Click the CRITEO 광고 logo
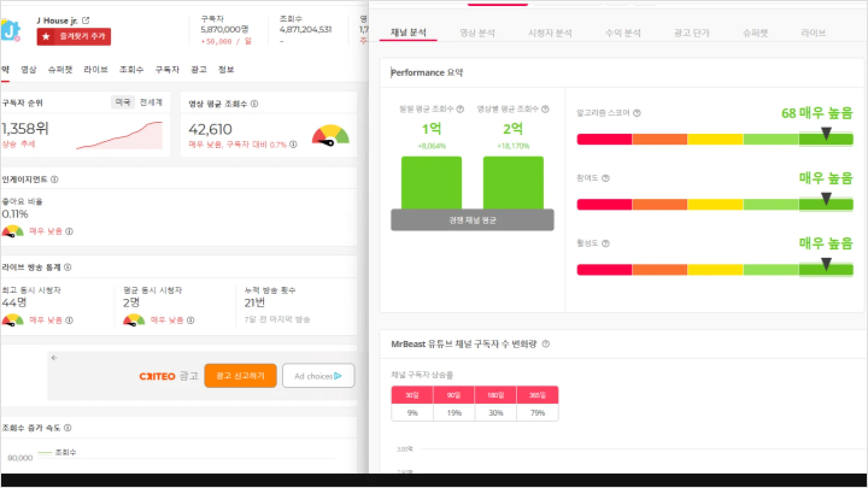 [169, 376]
